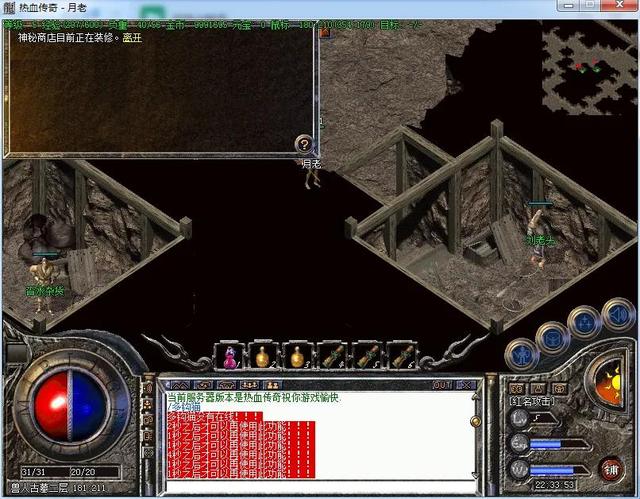This screenshot has height=499, width=640.
Task: Click the bottom icon in left chat side strip
Action: click(148, 452)
